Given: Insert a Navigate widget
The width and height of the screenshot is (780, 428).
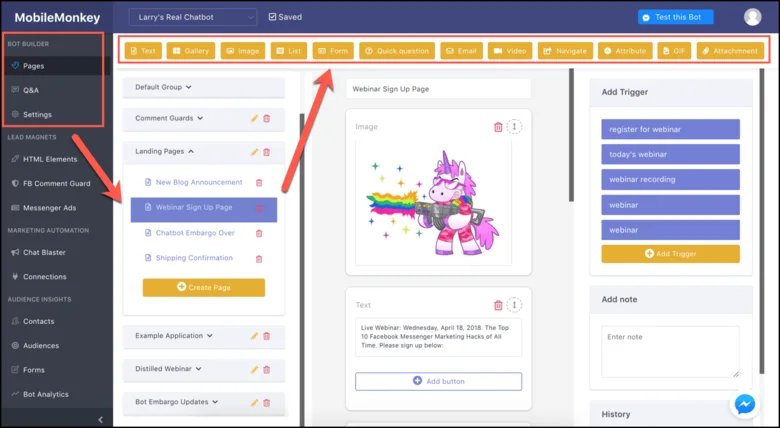Looking at the screenshot, I should (x=565, y=51).
